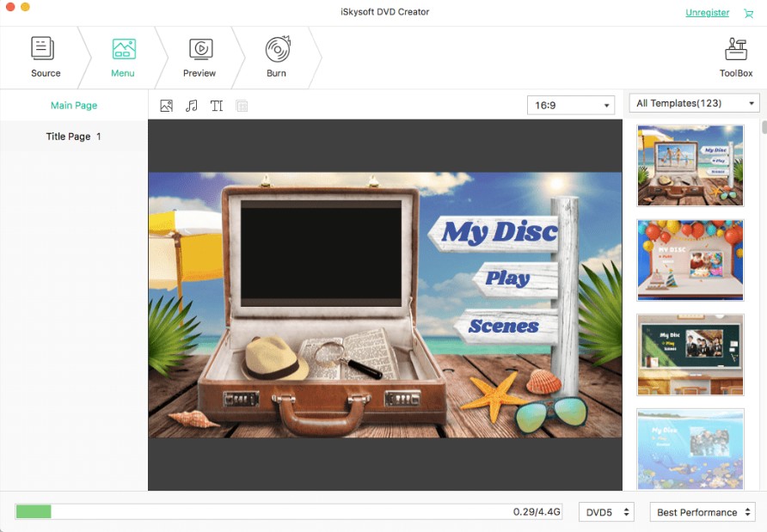This screenshot has height=532, width=767.
Task: Expand the All Templates(123) dropdown
Action: (x=693, y=102)
